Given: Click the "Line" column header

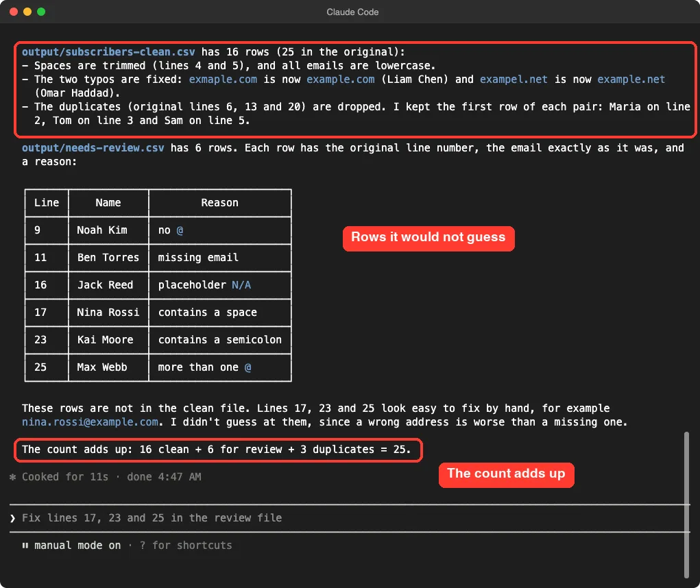Looking at the screenshot, I should 47,203.
